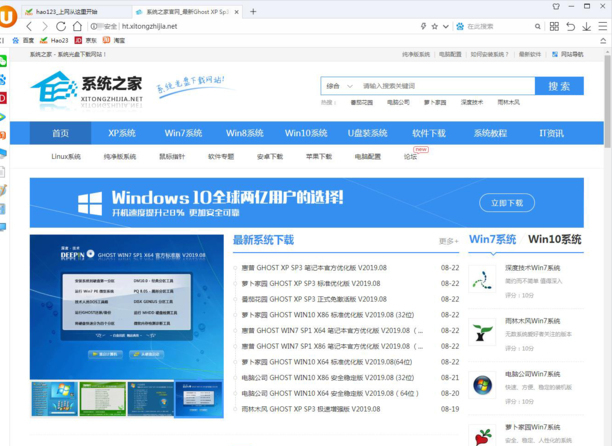Click the magnifier icon in browser search box

[x=537, y=27]
